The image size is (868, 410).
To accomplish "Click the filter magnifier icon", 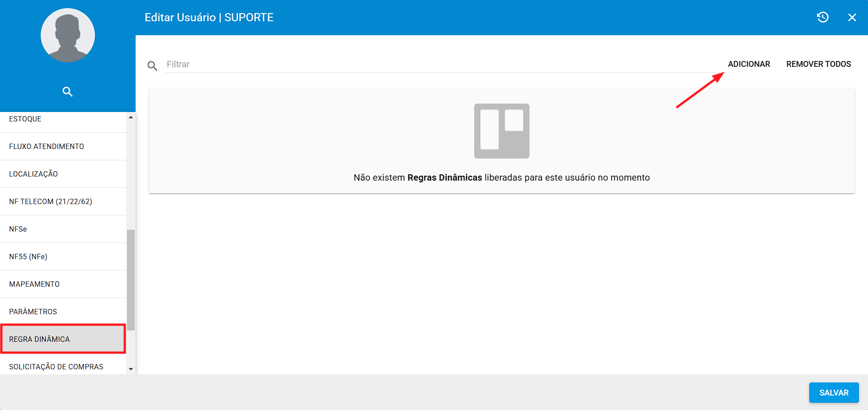I will click(152, 66).
